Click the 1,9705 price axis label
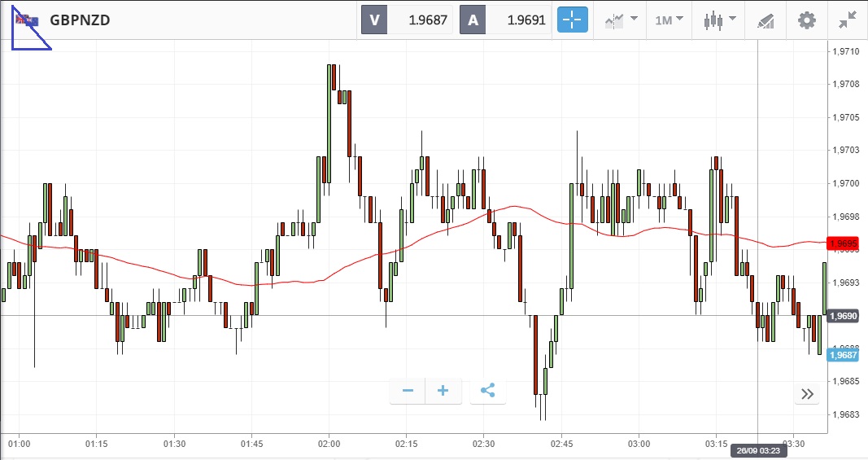This screenshot has height=460, width=868. click(846, 117)
